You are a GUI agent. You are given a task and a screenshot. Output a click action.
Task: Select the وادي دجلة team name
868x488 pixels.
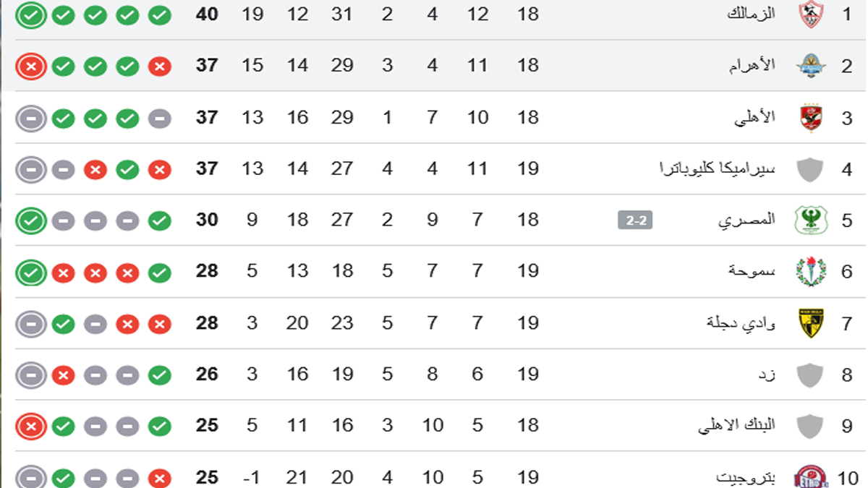[741, 323]
